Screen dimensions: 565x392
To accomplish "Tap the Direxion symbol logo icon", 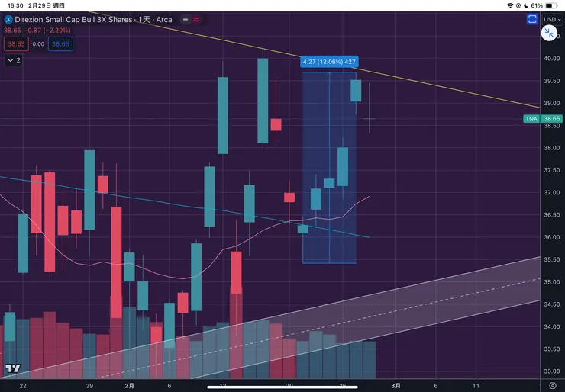I will click(x=8, y=19).
